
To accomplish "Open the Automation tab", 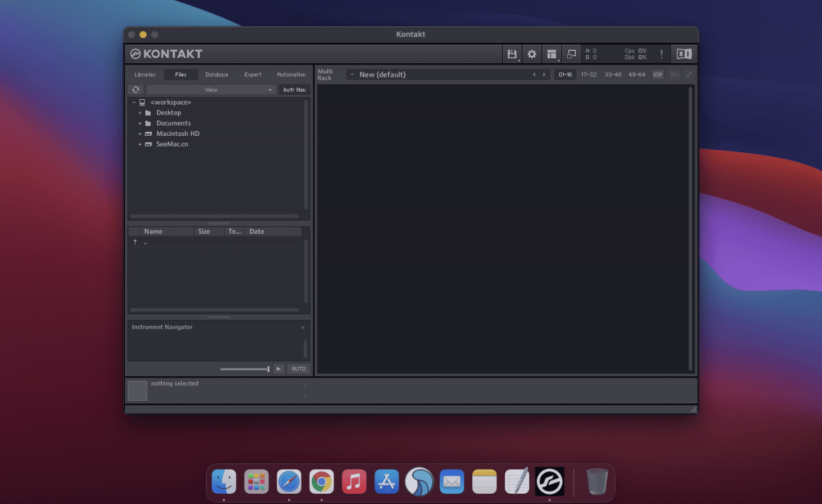I will tap(291, 74).
